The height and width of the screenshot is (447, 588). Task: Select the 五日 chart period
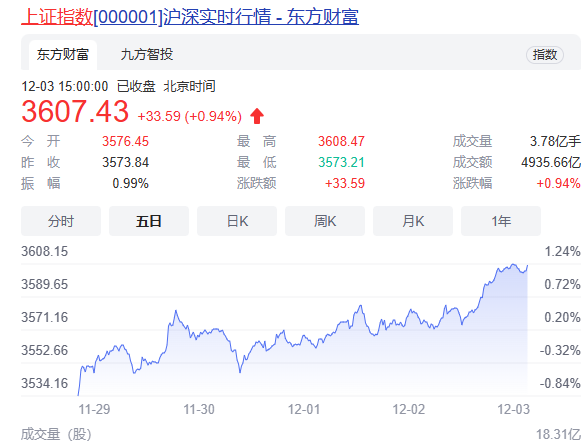(x=149, y=221)
